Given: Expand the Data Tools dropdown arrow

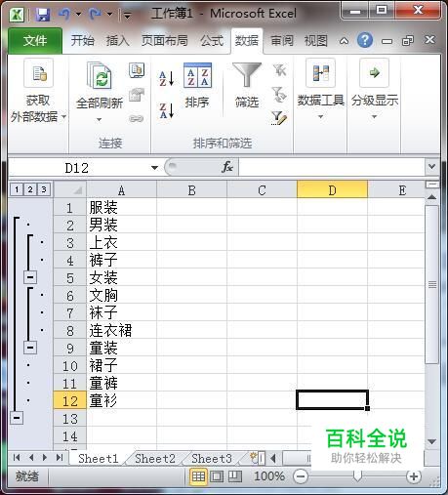Looking at the screenshot, I should point(320,116).
